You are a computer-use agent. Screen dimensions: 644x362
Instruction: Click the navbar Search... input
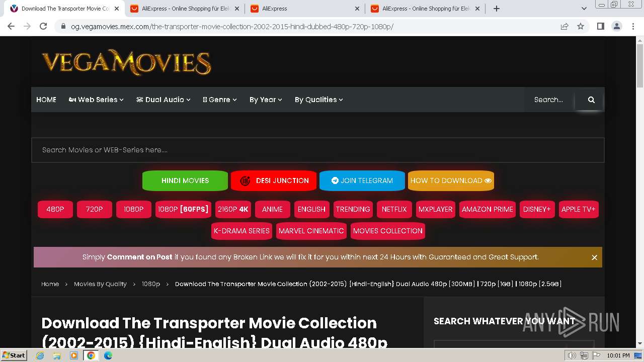point(550,100)
